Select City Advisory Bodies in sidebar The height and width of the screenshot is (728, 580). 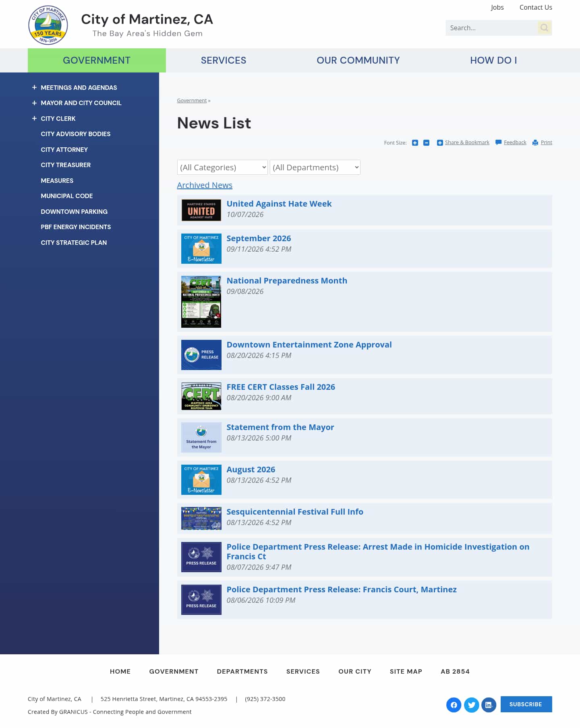[x=76, y=134]
